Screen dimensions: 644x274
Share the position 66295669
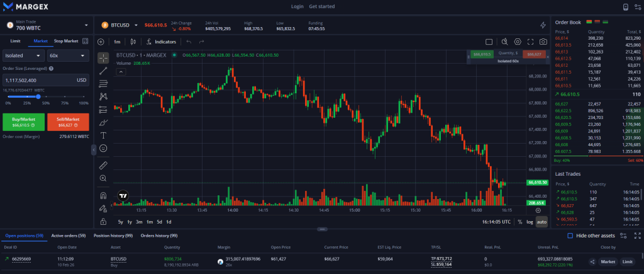coord(592,261)
